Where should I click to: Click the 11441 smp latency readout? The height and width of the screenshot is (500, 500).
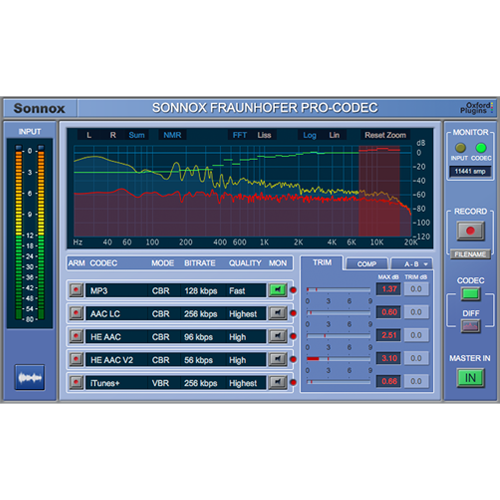tap(470, 171)
